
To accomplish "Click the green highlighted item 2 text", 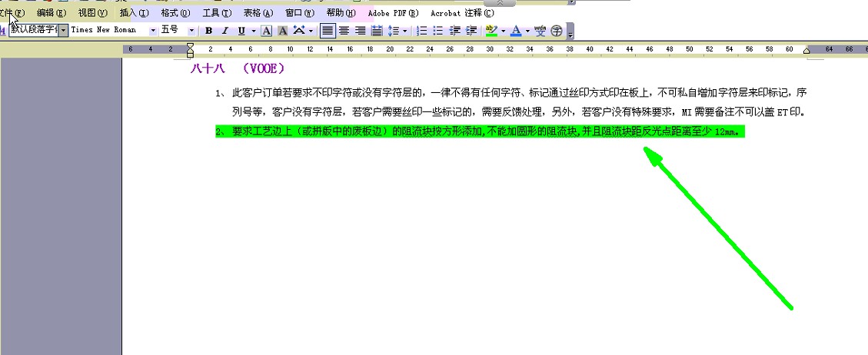I will coord(480,131).
